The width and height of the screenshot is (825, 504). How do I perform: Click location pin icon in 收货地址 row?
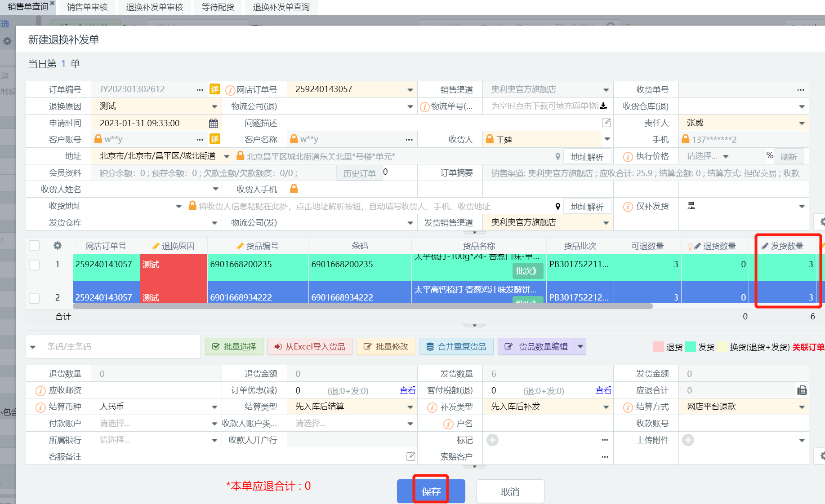tap(558, 206)
